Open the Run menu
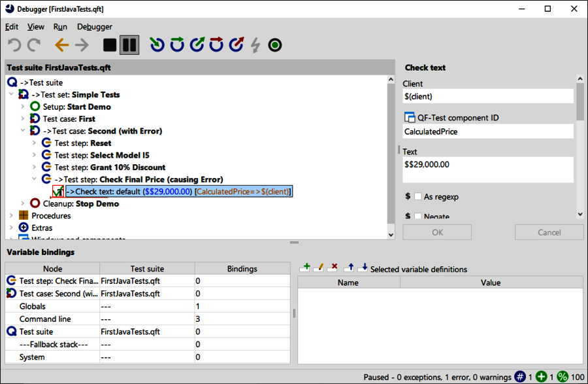 click(x=60, y=27)
